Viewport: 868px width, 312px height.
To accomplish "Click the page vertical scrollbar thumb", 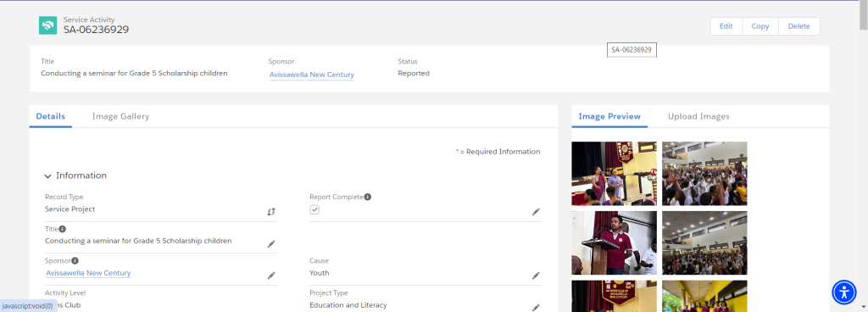I will click(863, 15).
